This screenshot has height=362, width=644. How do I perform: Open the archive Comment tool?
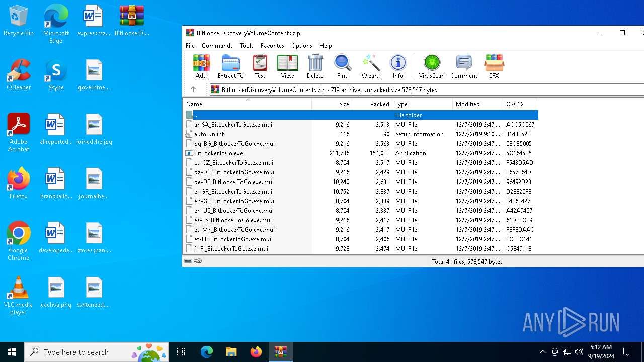click(x=464, y=66)
